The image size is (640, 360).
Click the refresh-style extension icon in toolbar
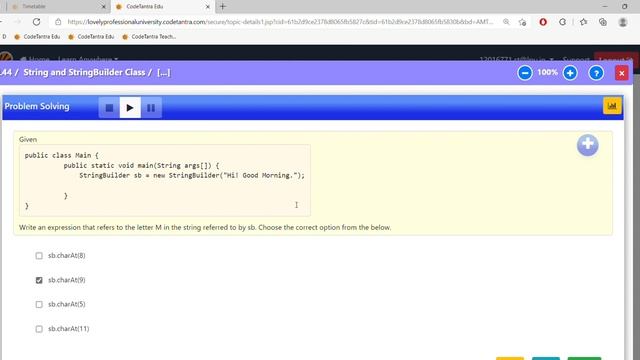pos(562,22)
